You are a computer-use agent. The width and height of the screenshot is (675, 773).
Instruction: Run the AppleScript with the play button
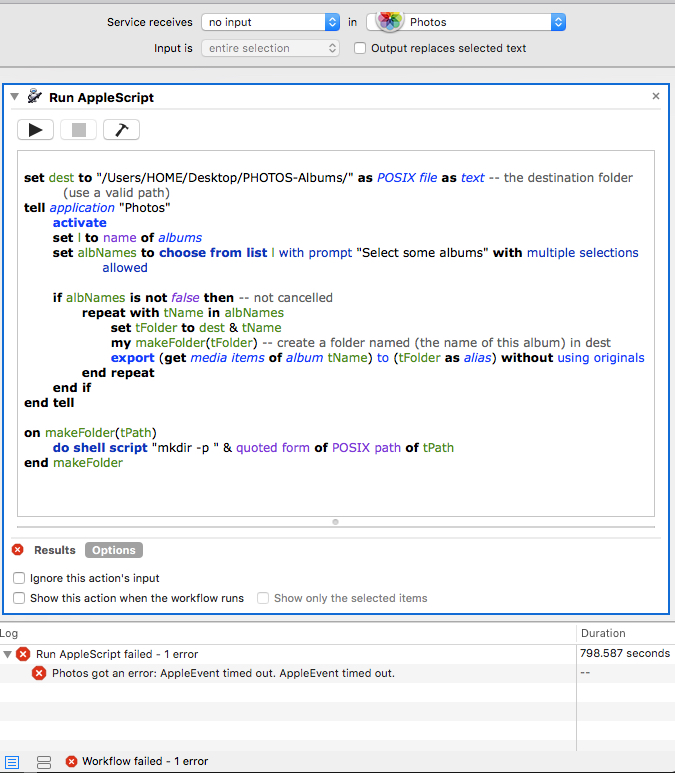coord(35,130)
